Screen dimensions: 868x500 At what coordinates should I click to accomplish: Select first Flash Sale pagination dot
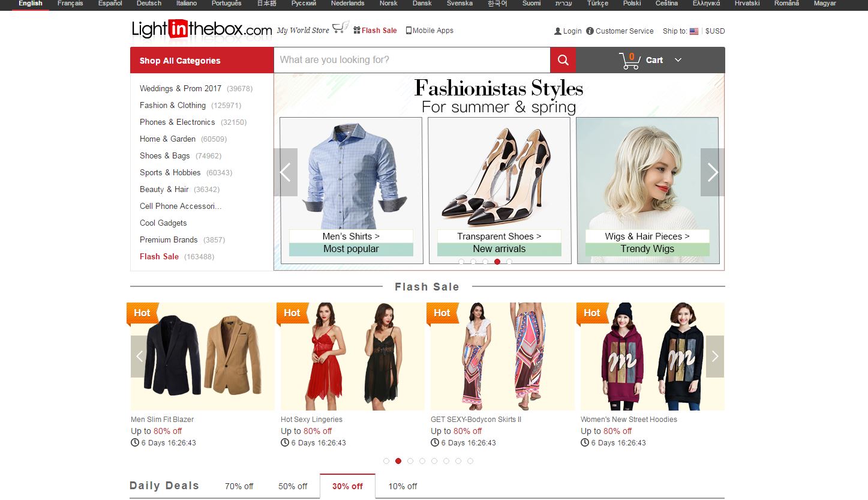click(386, 461)
